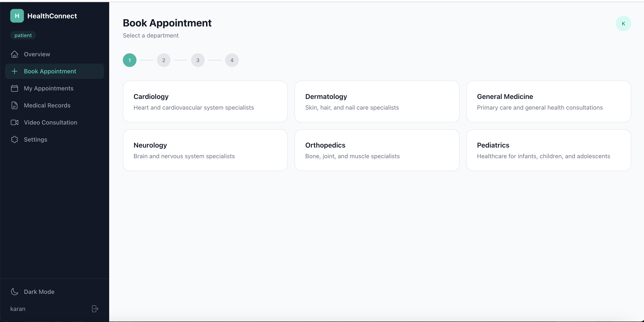Choose the Cardiology department card

coord(205,102)
